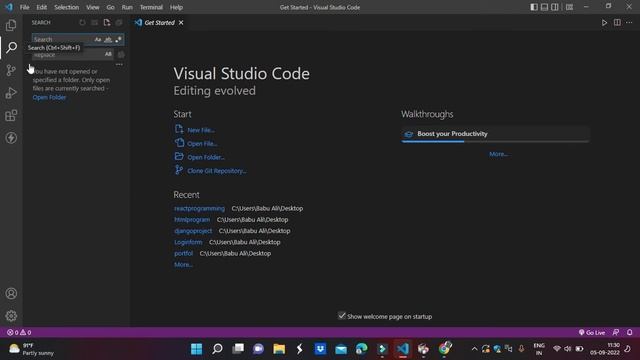
Task: Open the Selection menu
Action: 67,7
